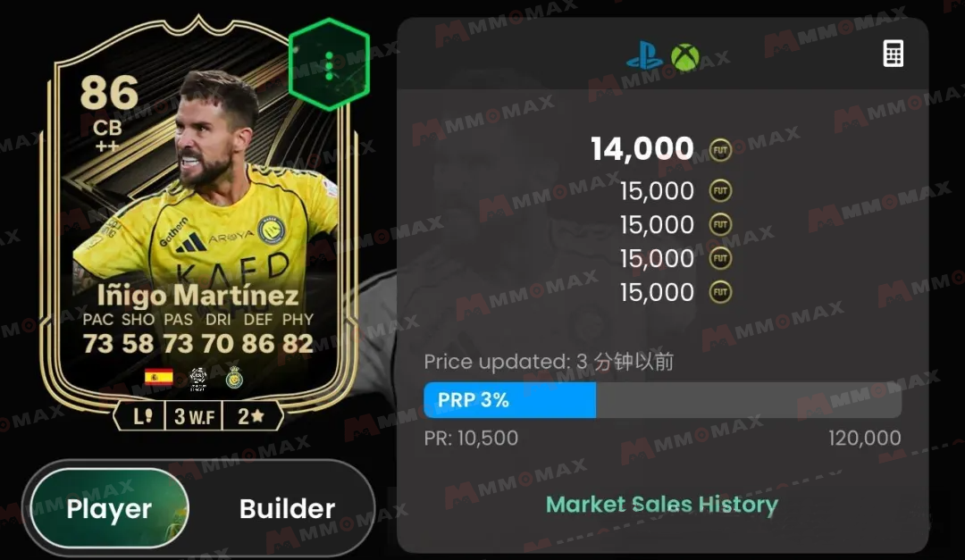Screen dimensions: 965x560
Task: Click the league logo on the card
Action: (198, 379)
